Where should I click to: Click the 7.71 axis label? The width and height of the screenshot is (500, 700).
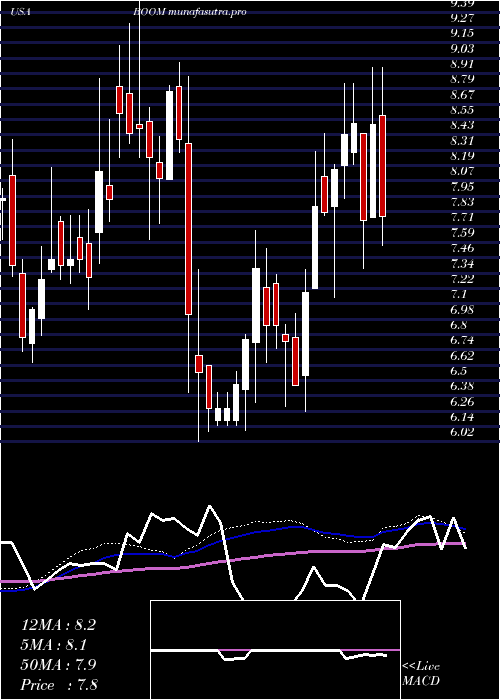462,217
